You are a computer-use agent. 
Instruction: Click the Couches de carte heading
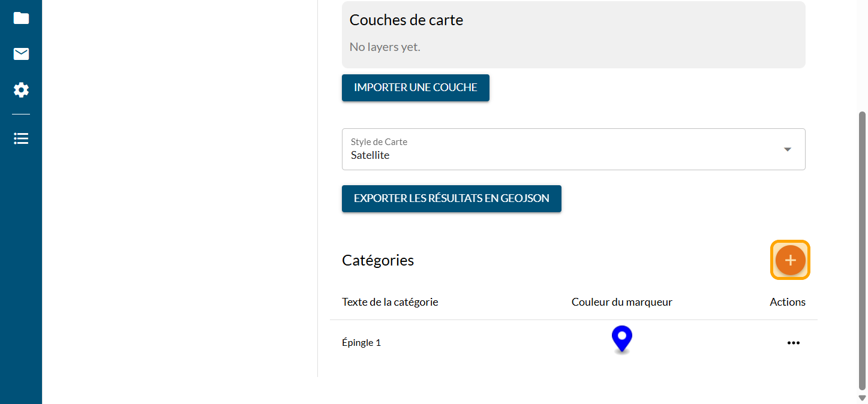coord(406,20)
